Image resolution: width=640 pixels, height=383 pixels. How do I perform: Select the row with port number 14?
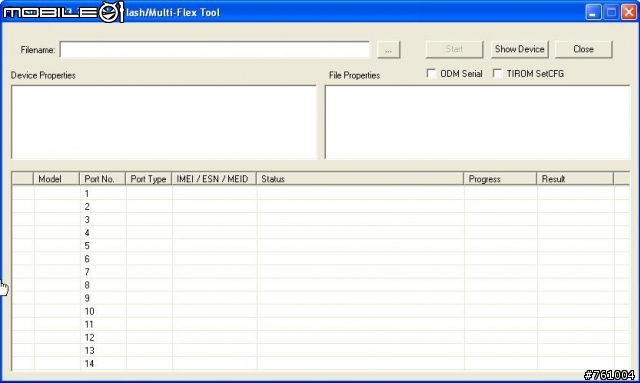321,363
